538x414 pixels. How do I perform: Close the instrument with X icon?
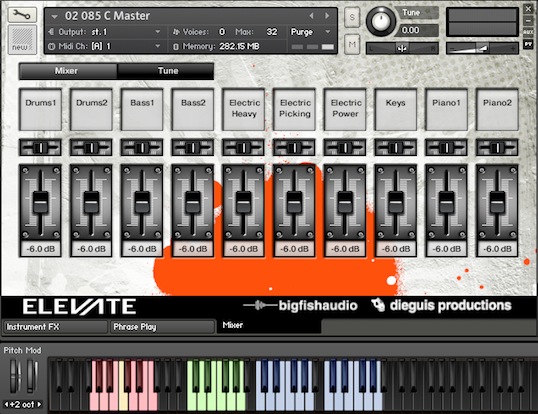click(x=528, y=9)
